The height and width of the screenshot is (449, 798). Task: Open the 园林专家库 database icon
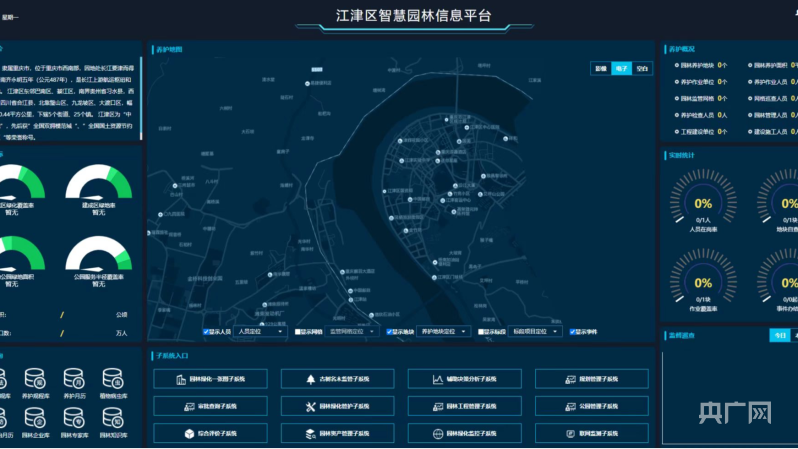(74, 418)
